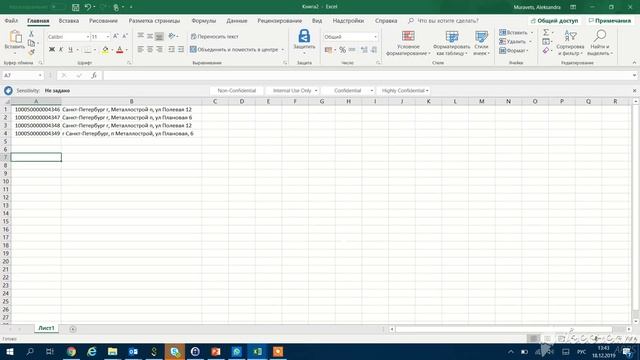
Task: Switch to the Формулы tab
Action: [x=204, y=20]
